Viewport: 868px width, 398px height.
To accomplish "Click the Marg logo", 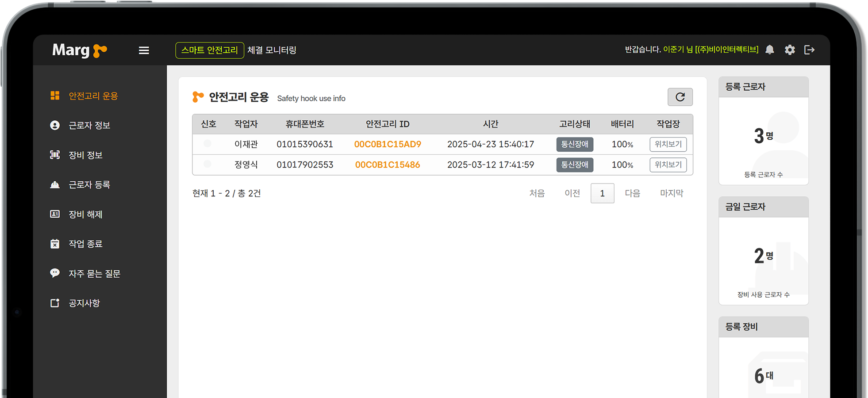I will pos(80,50).
